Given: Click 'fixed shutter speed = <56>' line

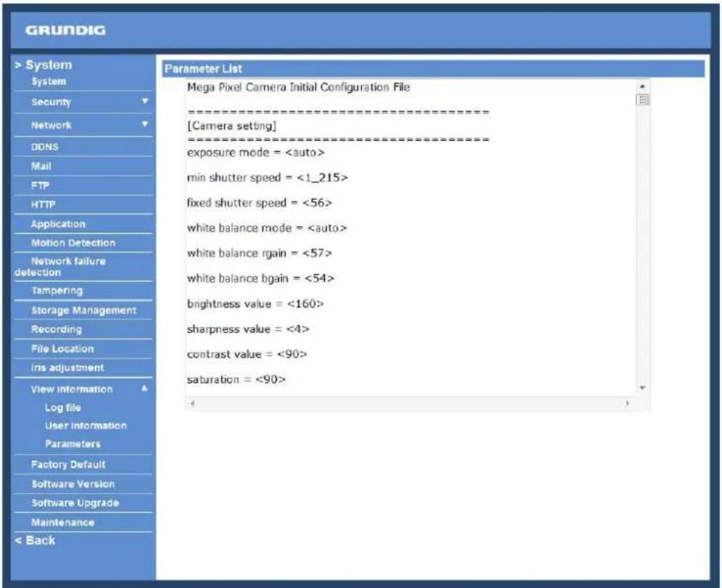Looking at the screenshot, I should point(259,203).
